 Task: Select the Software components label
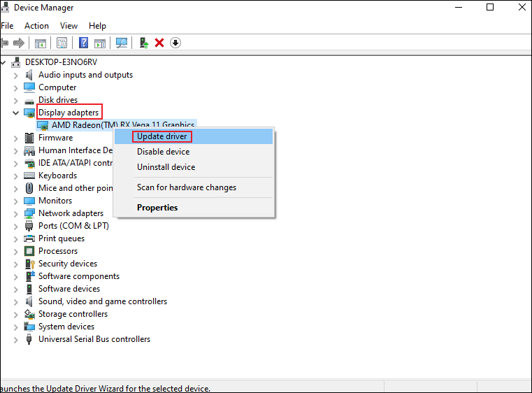click(79, 276)
